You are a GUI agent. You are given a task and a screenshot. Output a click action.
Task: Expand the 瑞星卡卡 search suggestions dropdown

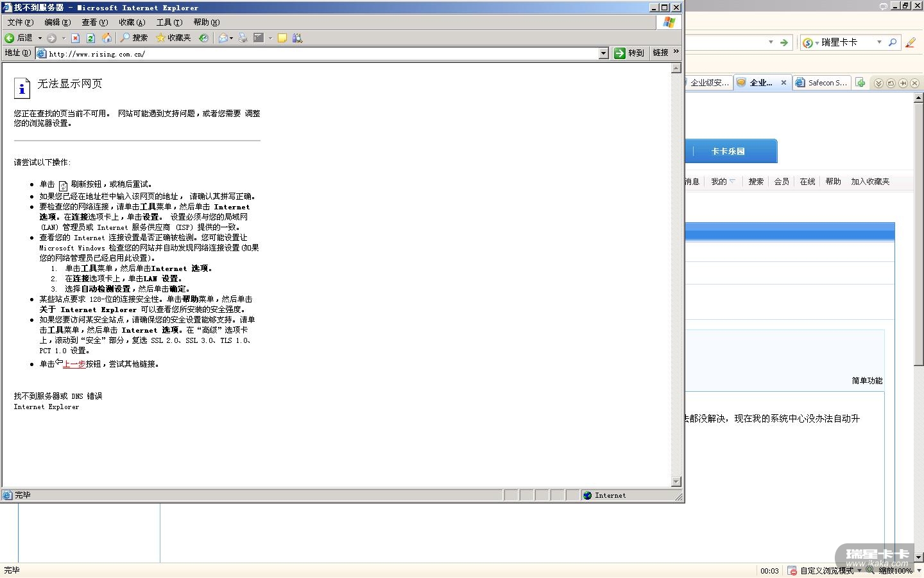tap(879, 42)
